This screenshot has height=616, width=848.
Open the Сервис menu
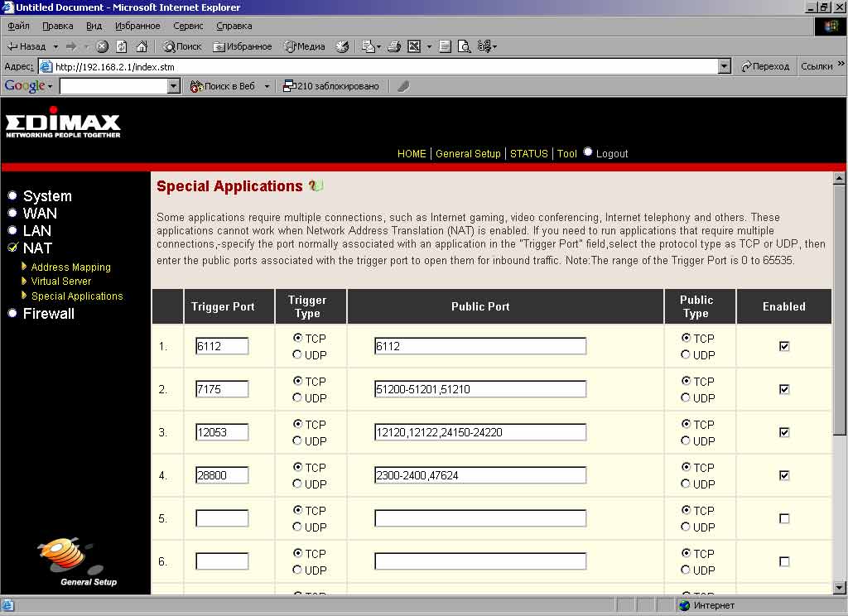click(x=188, y=26)
